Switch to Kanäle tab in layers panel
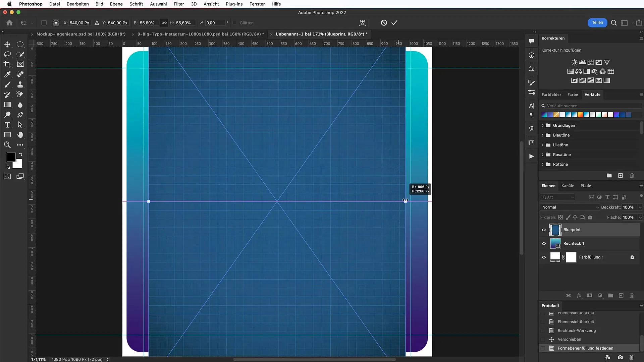644x362 pixels. (x=568, y=186)
